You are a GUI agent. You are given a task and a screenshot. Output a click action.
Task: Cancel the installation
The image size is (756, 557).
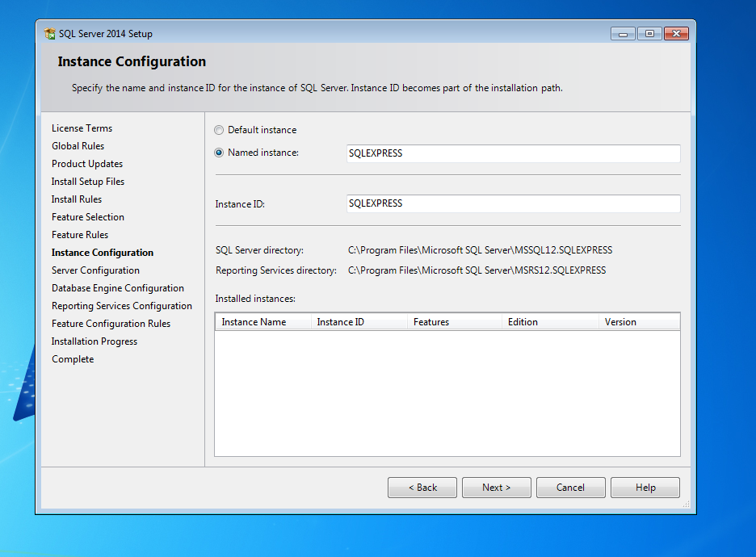(570, 487)
